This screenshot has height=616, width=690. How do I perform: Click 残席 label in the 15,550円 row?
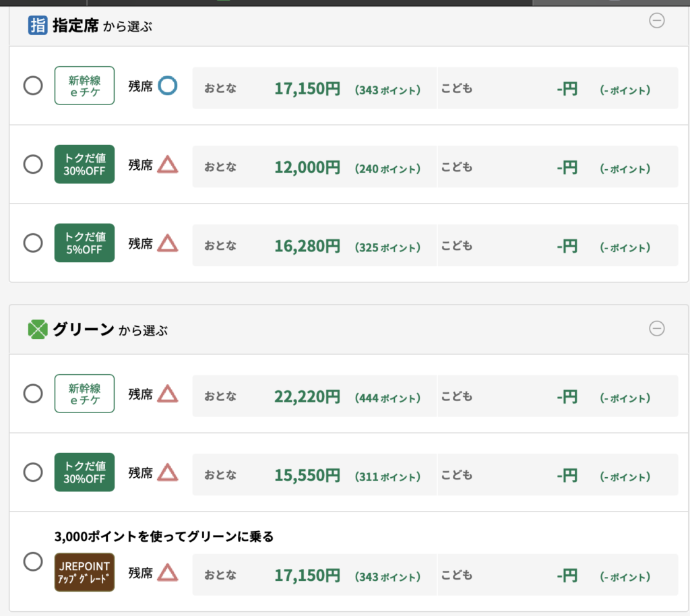pos(140,473)
